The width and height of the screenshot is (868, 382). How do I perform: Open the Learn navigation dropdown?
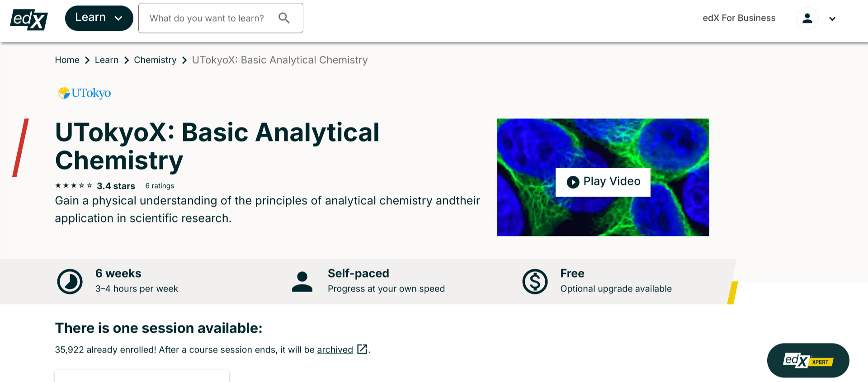[x=99, y=18]
